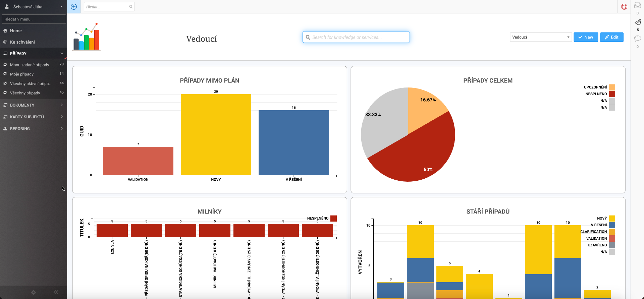Open the chat bubble comments icon
This screenshot has width=644, height=299.
pos(638,39)
